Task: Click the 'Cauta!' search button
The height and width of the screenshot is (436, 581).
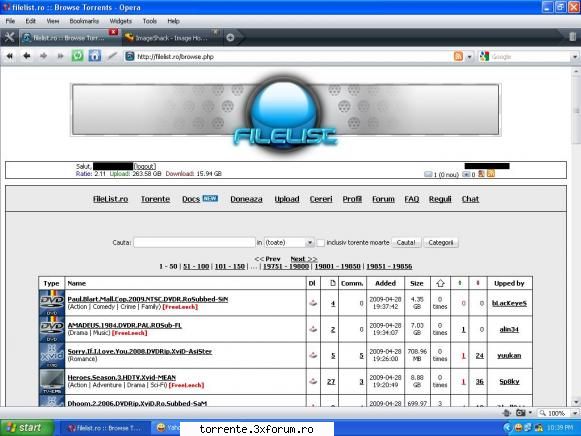Action: tap(406, 243)
